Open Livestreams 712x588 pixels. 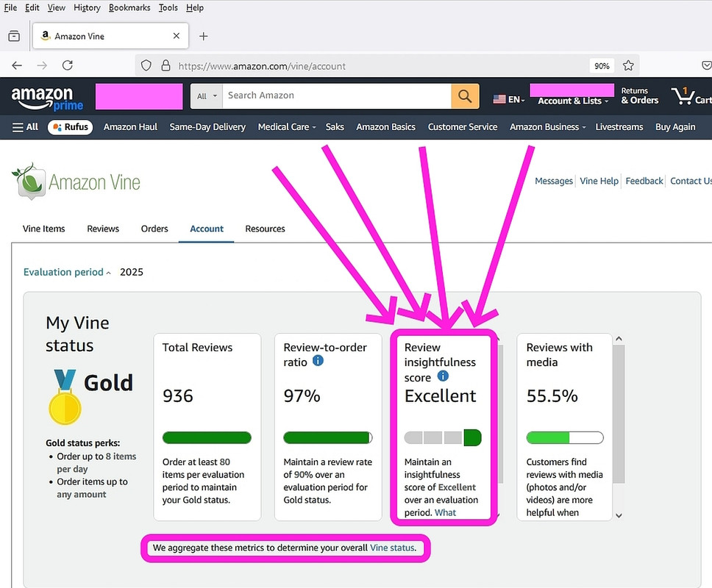click(x=619, y=127)
